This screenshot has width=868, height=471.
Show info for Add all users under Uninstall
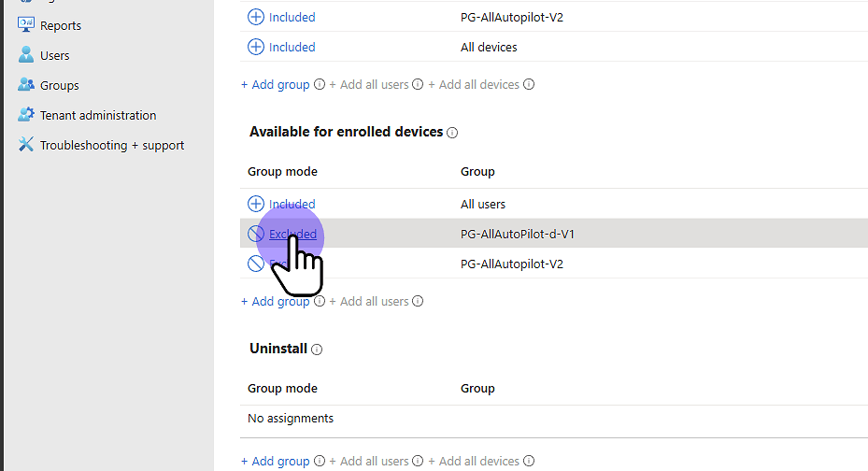418,461
